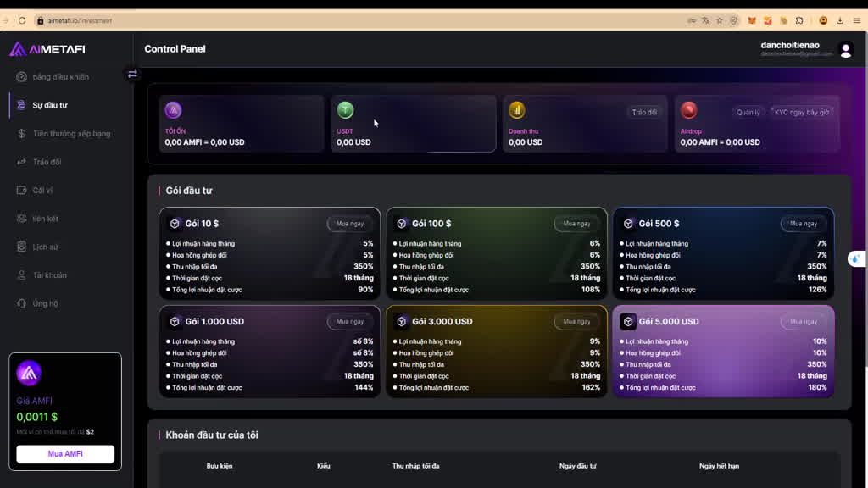Screen dimensions: 868x488
Task: Click the AIMETAFI logo in sidebar
Action: [x=47, y=49]
